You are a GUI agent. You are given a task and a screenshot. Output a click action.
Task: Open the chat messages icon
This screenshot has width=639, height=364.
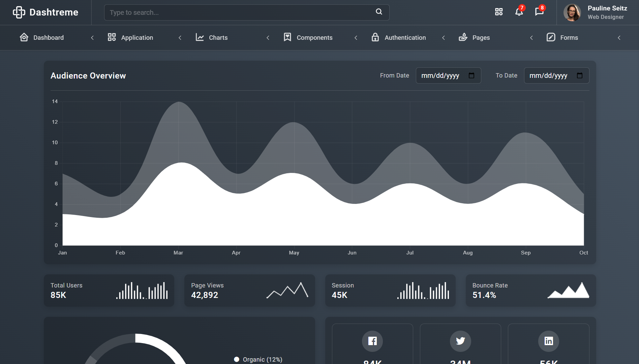click(539, 12)
